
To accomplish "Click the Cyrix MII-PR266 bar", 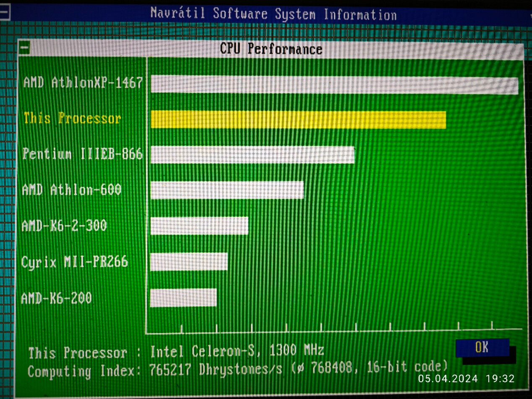I will click(189, 261).
